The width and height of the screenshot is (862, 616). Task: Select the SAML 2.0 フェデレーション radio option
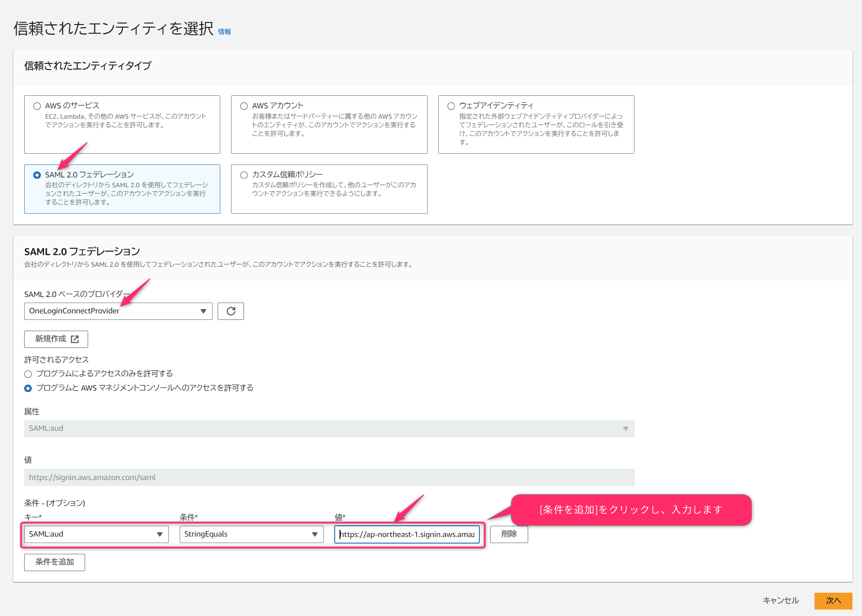(x=37, y=175)
